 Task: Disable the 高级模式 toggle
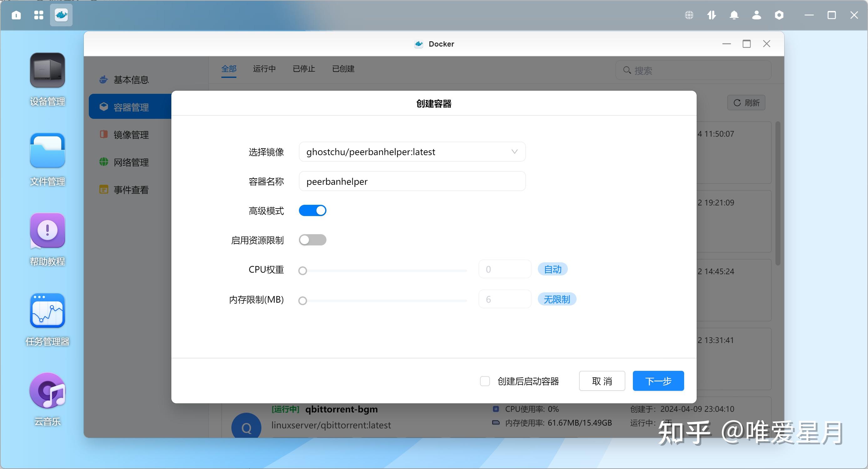point(313,210)
